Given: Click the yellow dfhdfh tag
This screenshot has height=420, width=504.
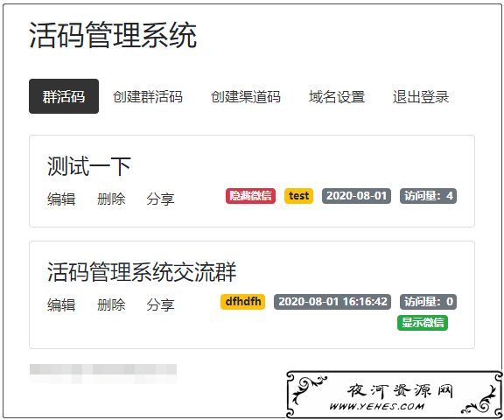Looking at the screenshot, I should click(x=242, y=302).
